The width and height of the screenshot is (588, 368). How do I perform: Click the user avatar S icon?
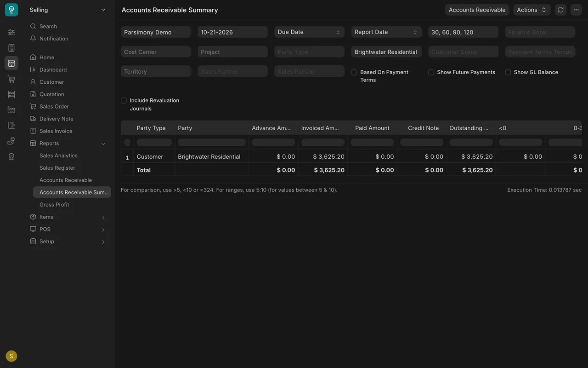[x=11, y=356]
